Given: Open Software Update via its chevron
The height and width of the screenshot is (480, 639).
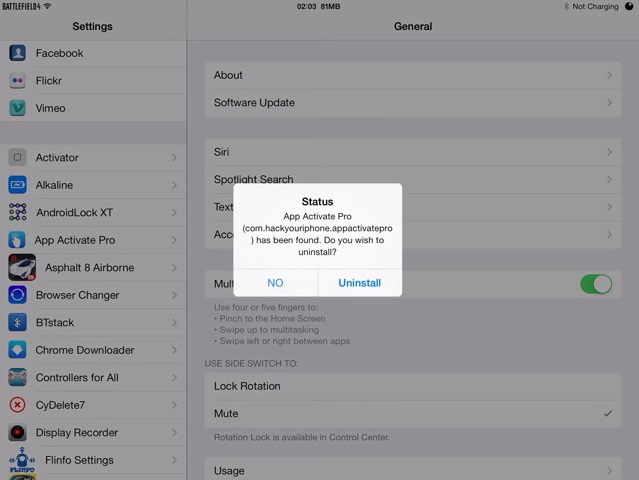Looking at the screenshot, I should click(609, 103).
